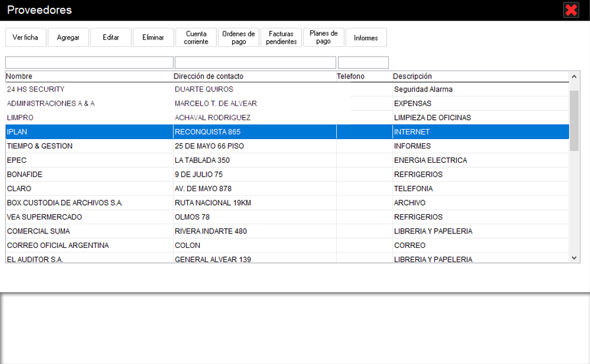Focus the Telefono filter field

pyautogui.click(x=363, y=63)
